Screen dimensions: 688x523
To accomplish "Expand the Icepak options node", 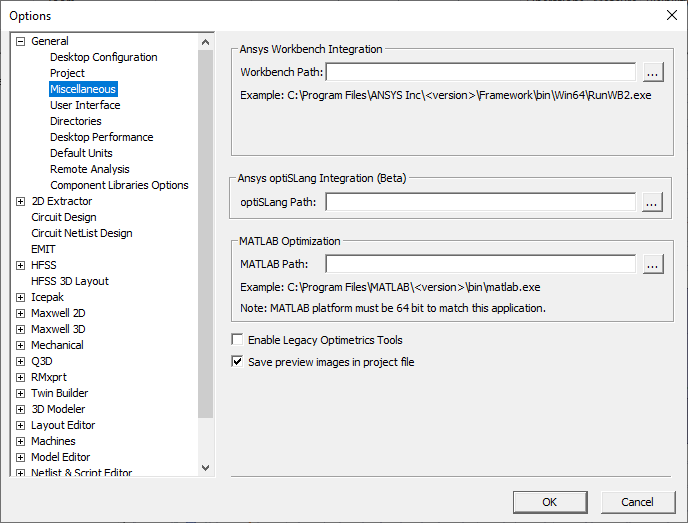I will pos(21,297).
